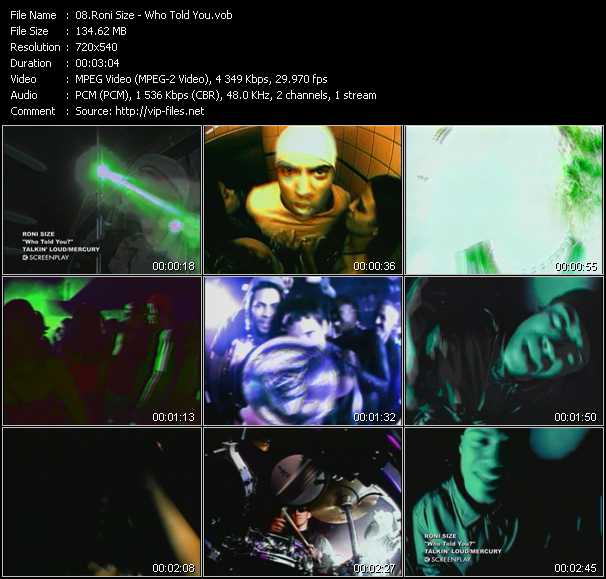Click the source URL http://vip-files.net

pyautogui.click(x=160, y=111)
